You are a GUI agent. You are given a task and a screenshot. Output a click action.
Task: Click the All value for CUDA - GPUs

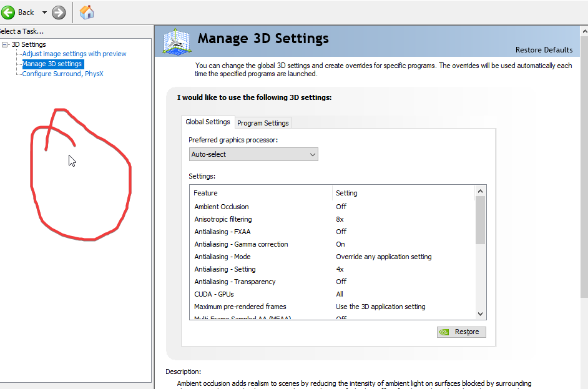[x=340, y=294]
